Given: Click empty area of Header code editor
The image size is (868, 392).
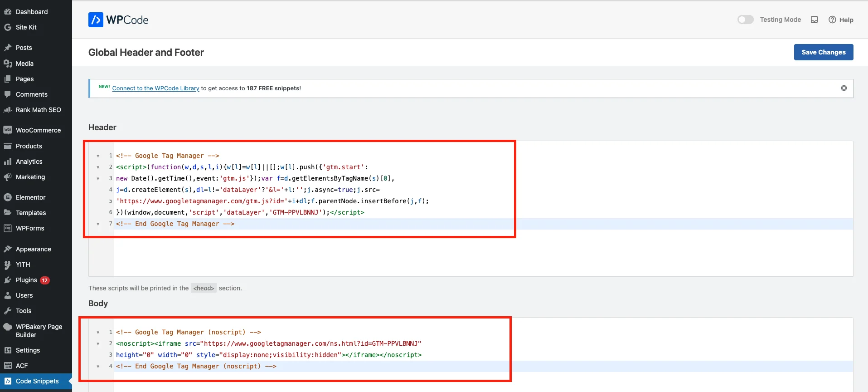Looking at the screenshot, I should pyautogui.click(x=483, y=253).
